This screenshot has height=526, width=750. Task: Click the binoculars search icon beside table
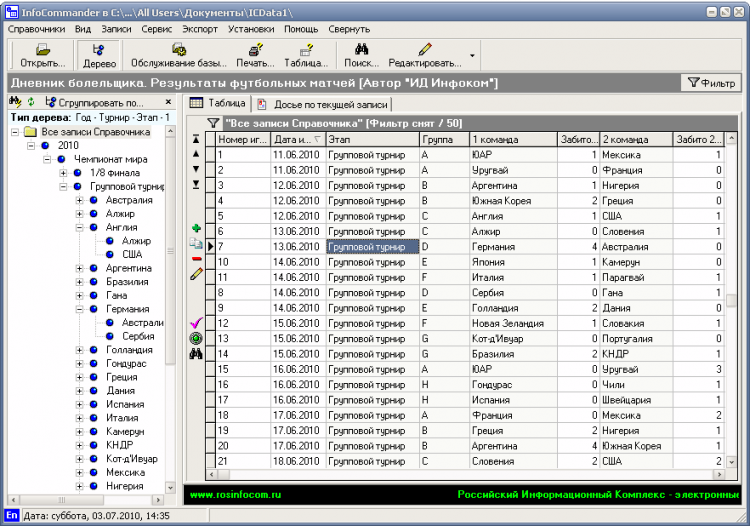coord(196,353)
